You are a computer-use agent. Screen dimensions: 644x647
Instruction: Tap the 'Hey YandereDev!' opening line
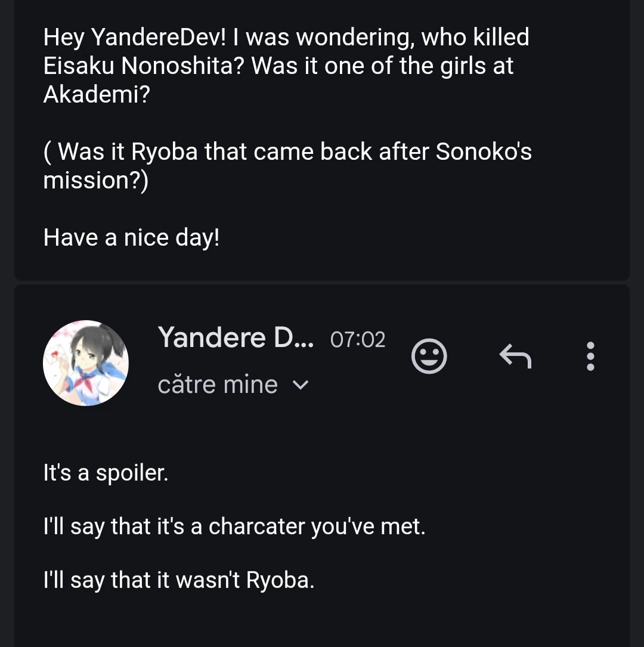pyautogui.click(x=137, y=38)
